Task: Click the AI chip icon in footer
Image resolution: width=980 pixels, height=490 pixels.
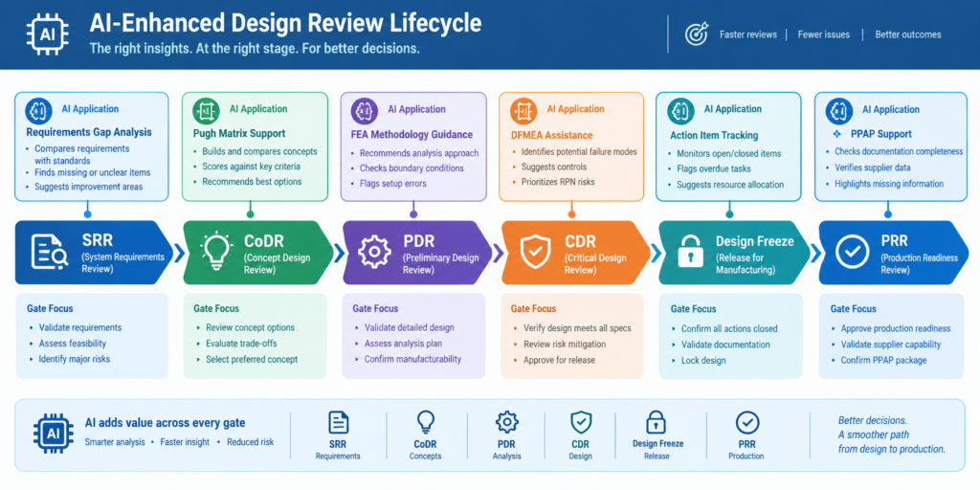Action: 55,435
